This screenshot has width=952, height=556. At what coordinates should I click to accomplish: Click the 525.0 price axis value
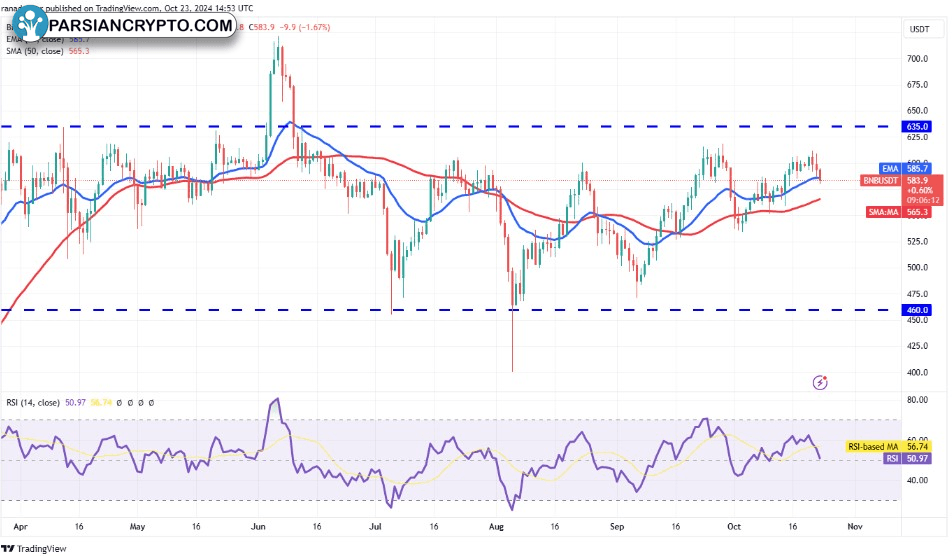click(917, 242)
